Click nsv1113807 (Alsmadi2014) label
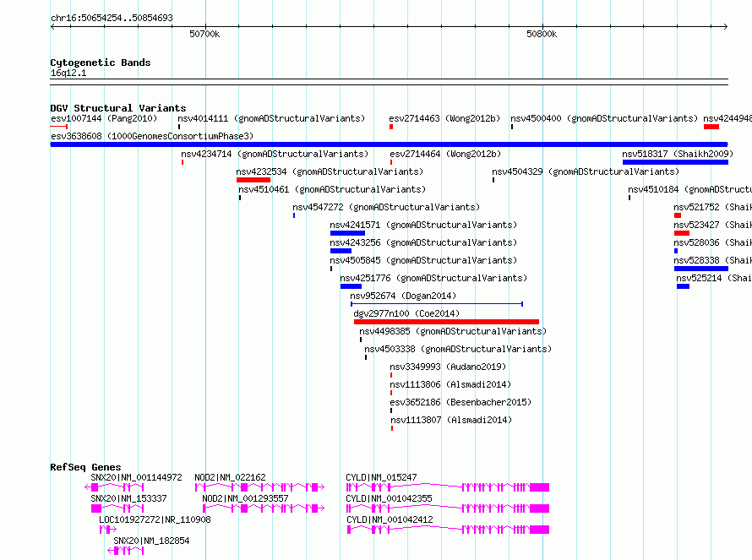This screenshot has width=752, height=560. click(x=451, y=420)
